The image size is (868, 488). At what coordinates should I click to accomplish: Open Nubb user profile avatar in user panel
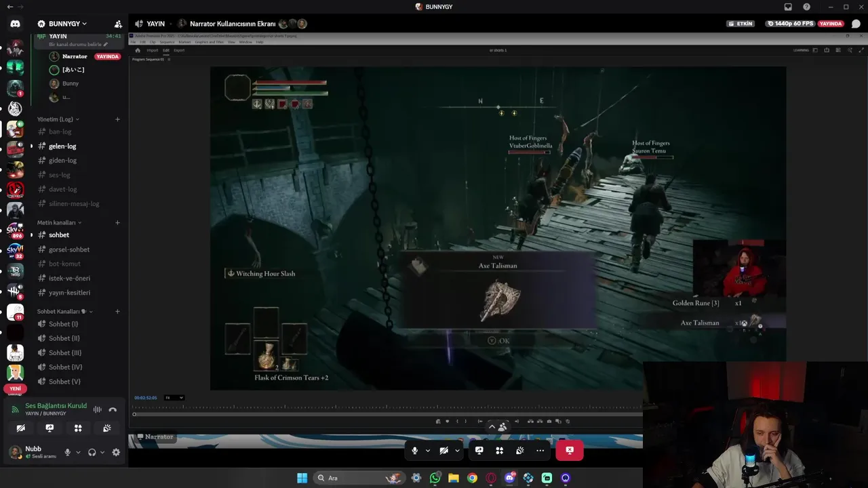(x=14, y=452)
